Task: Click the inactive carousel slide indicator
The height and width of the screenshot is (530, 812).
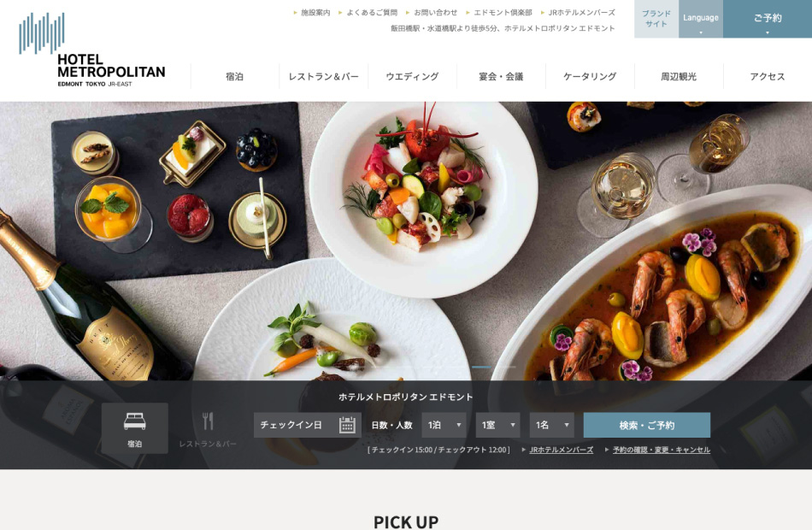Action: [505, 367]
